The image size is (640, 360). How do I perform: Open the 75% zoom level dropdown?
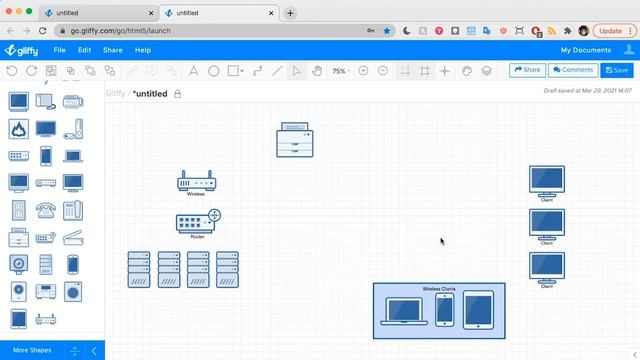tap(341, 71)
